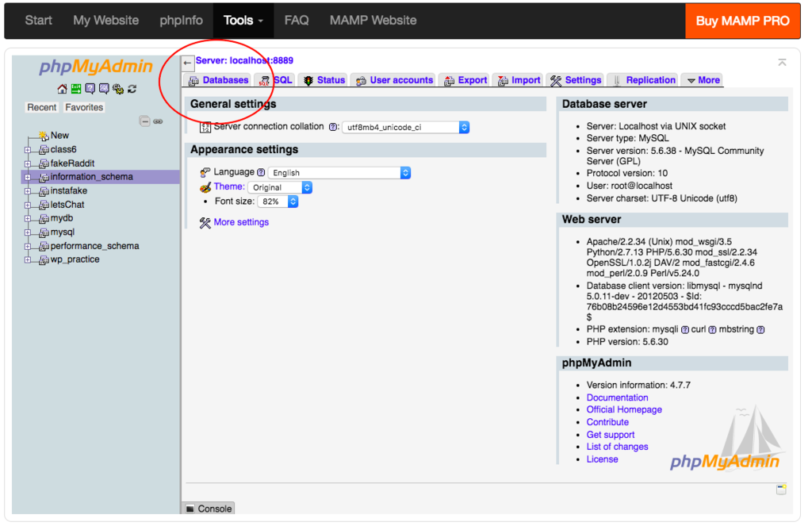Screen dimensions: 812x526
Task: Click the green log out (exit) icon
Action: (76, 89)
